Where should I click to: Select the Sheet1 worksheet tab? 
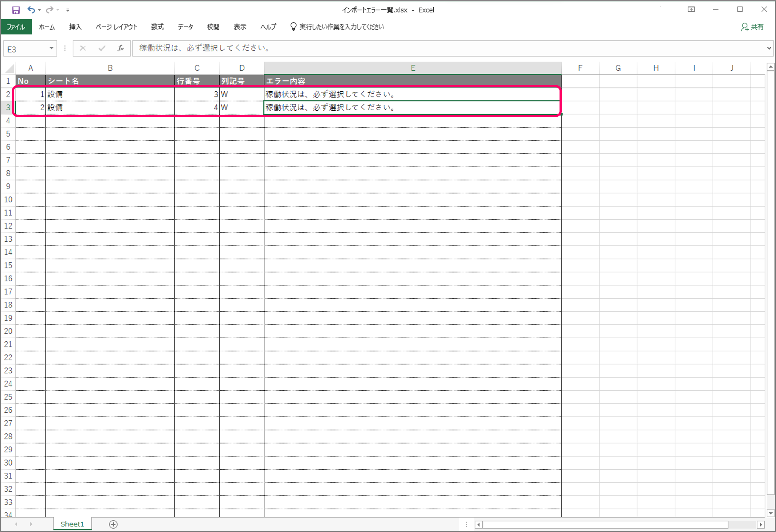pyautogui.click(x=72, y=524)
